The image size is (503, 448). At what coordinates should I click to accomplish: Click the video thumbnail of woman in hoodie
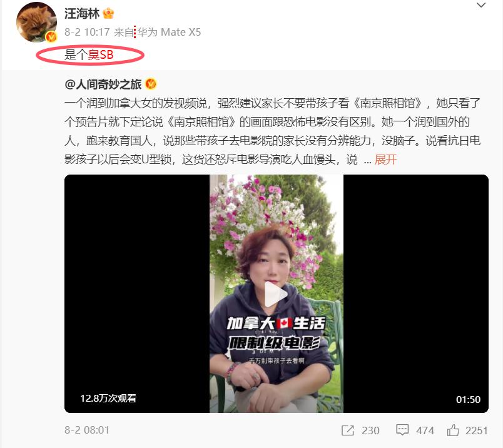click(277, 293)
